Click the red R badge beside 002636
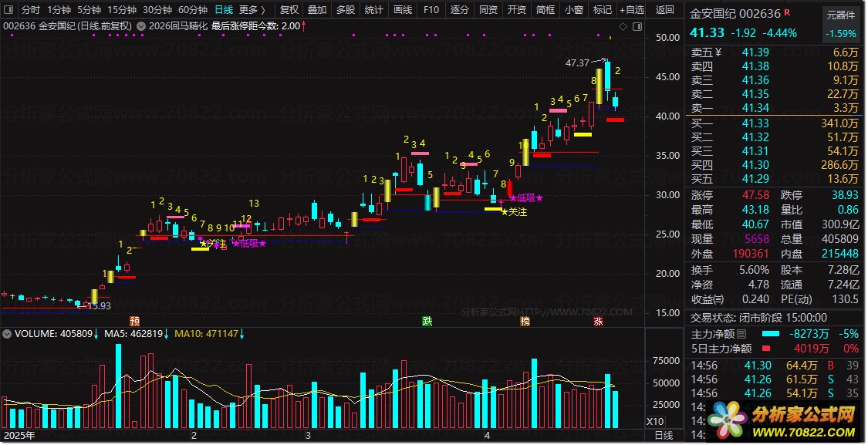Viewport: 868px width, 445px height. [x=787, y=12]
